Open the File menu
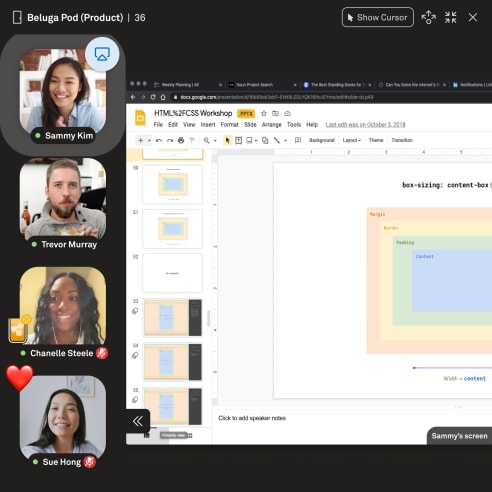 pos(158,125)
